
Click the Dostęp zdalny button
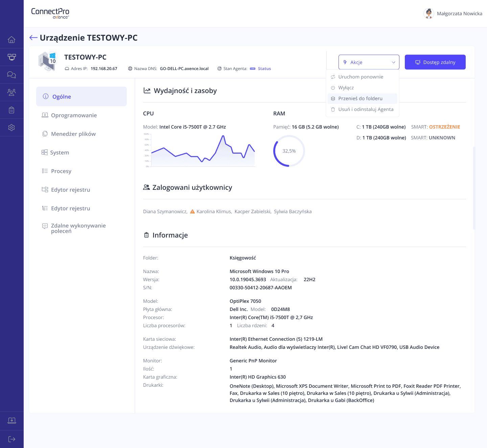tap(435, 62)
